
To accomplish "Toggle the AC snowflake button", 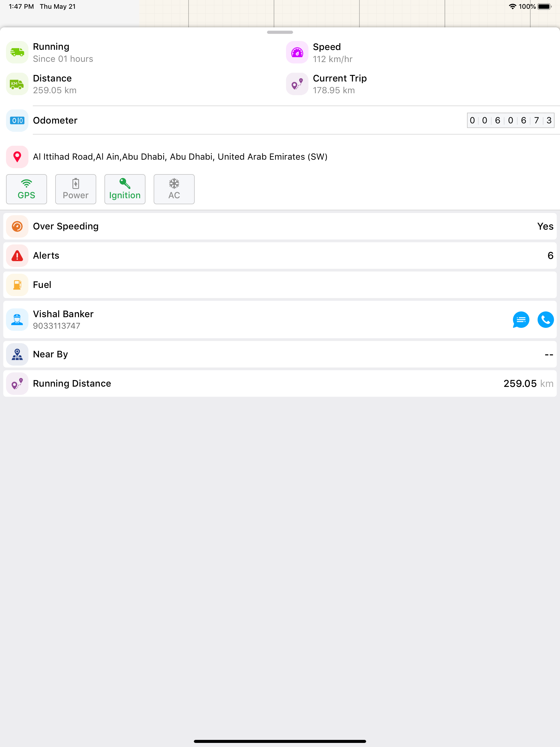I will tap(174, 189).
